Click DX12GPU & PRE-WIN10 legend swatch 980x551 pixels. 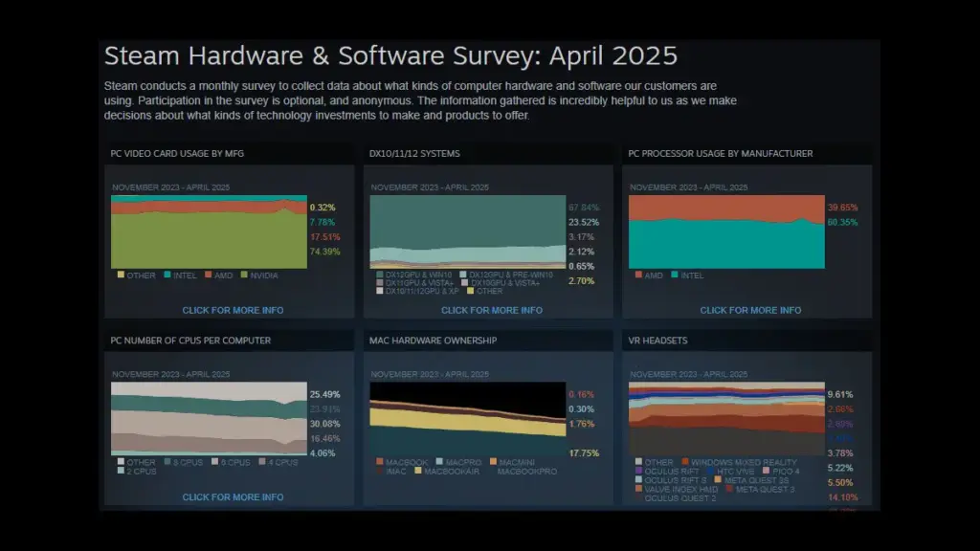(x=463, y=275)
